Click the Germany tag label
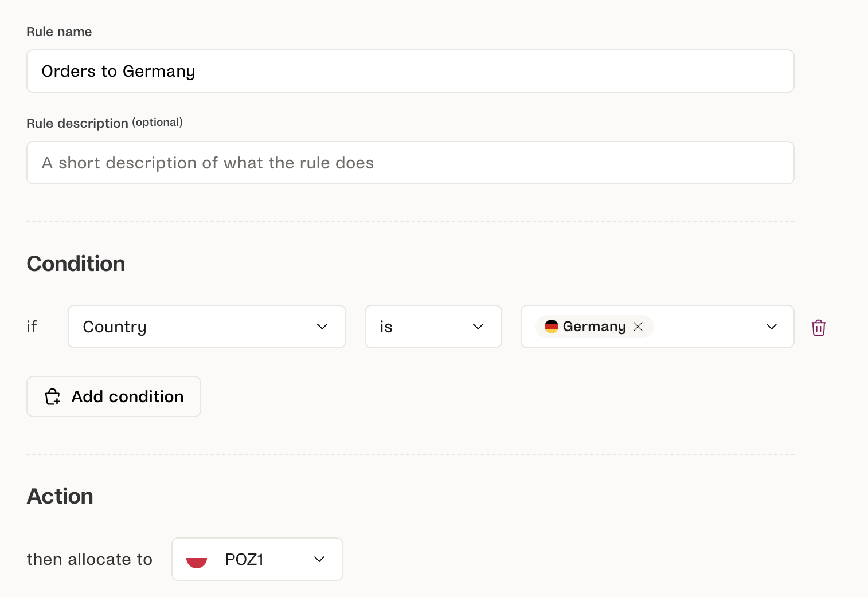Image resolution: width=868 pixels, height=597 pixels. 594,327
